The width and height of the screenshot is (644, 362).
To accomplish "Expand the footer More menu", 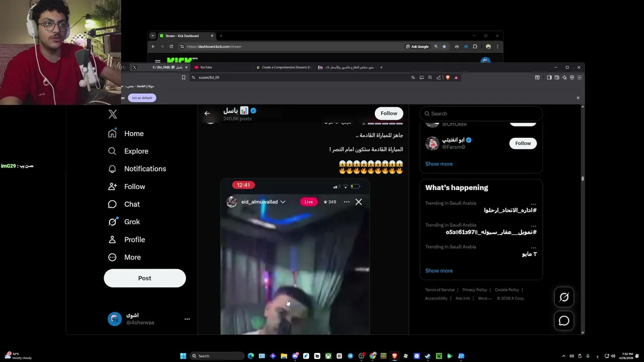I will click(x=485, y=298).
